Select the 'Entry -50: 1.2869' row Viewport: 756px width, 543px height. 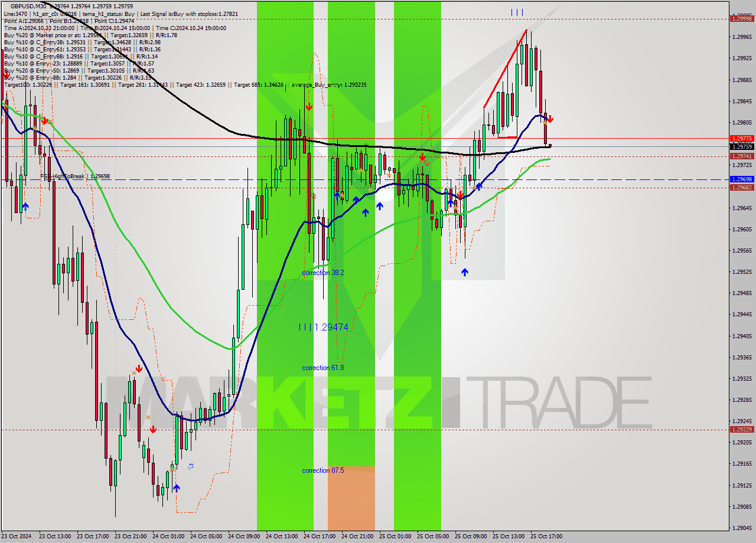click(79, 70)
